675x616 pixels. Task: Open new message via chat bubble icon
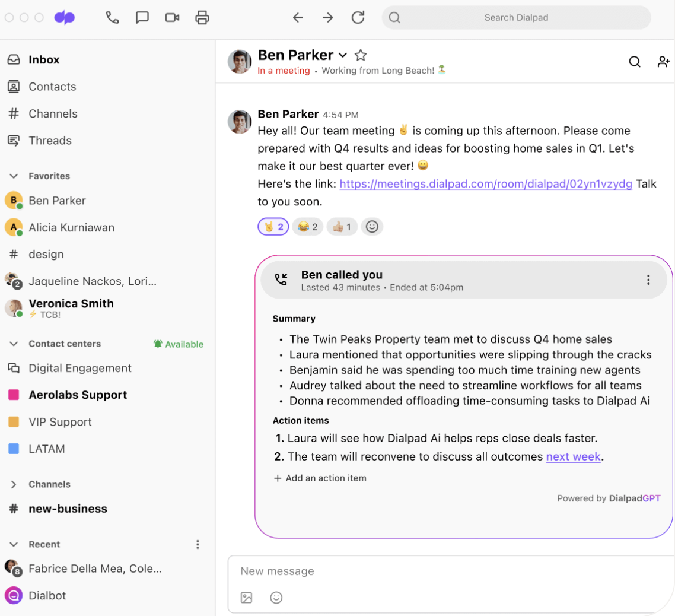[x=142, y=18]
